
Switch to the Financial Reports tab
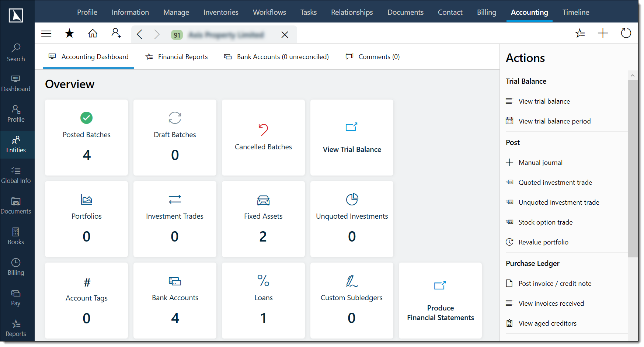(182, 56)
